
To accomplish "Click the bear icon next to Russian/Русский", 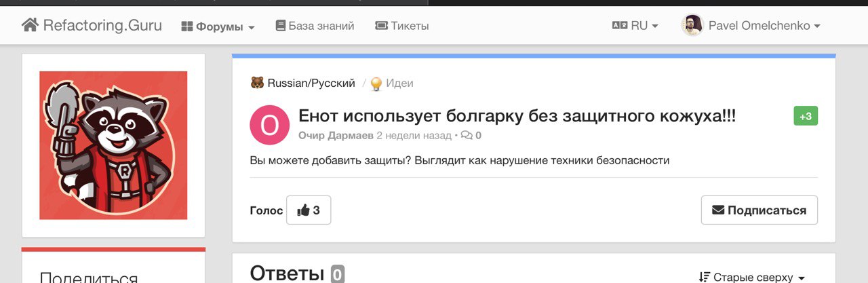I will (x=257, y=83).
